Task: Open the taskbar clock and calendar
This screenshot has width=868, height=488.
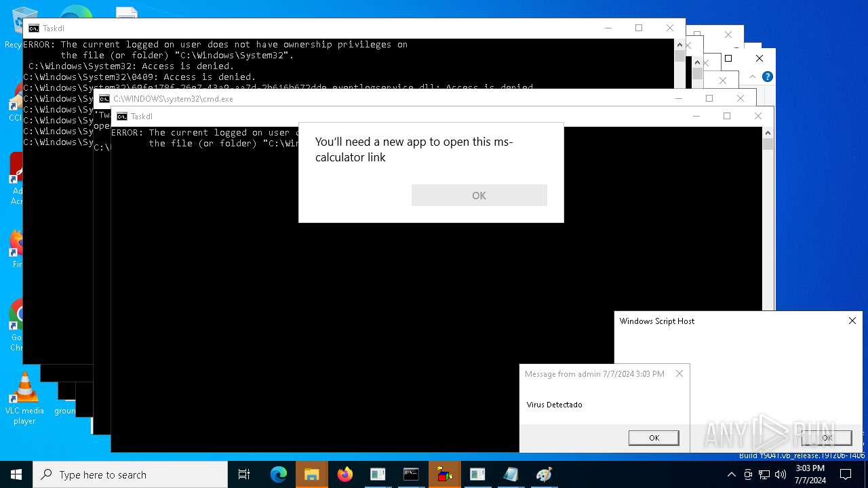Action: (x=810, y=474)
